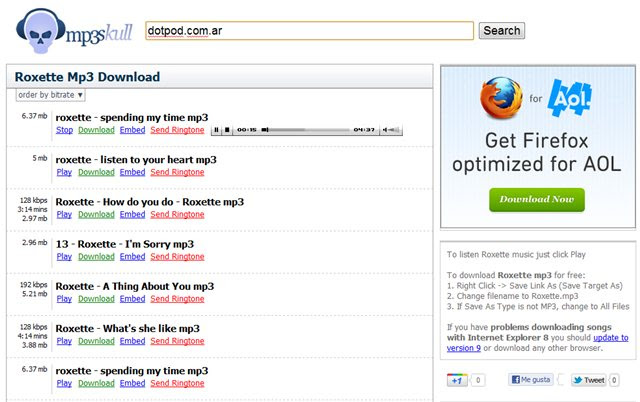640x402 pixels.
Task: Send Ringtone for I'm Sorry
Action: coord(177,257)
